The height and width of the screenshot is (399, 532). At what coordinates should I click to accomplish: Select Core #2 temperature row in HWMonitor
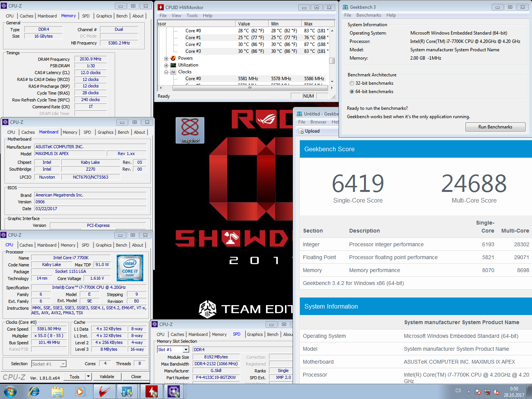[243, 44]
